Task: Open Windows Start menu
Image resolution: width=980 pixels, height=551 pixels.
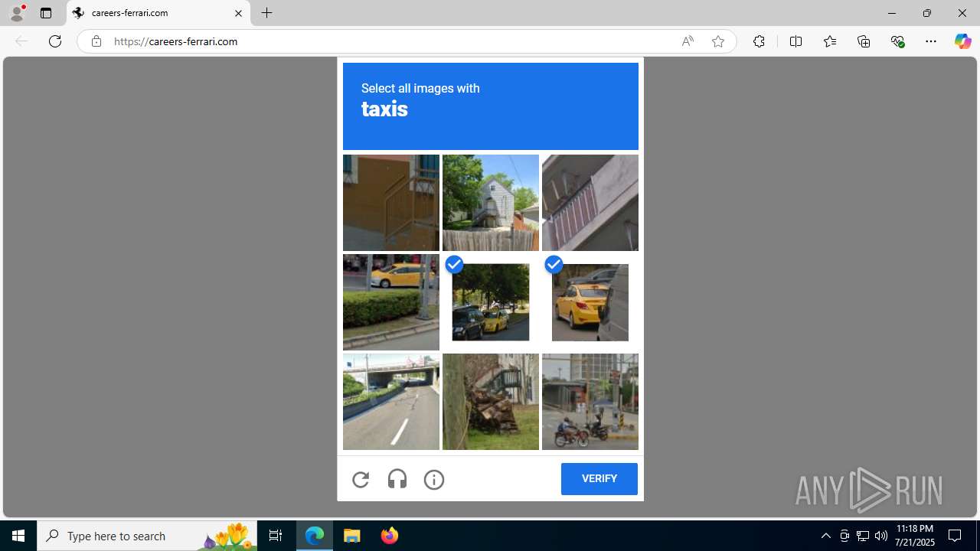Action: tap(18, 536)
